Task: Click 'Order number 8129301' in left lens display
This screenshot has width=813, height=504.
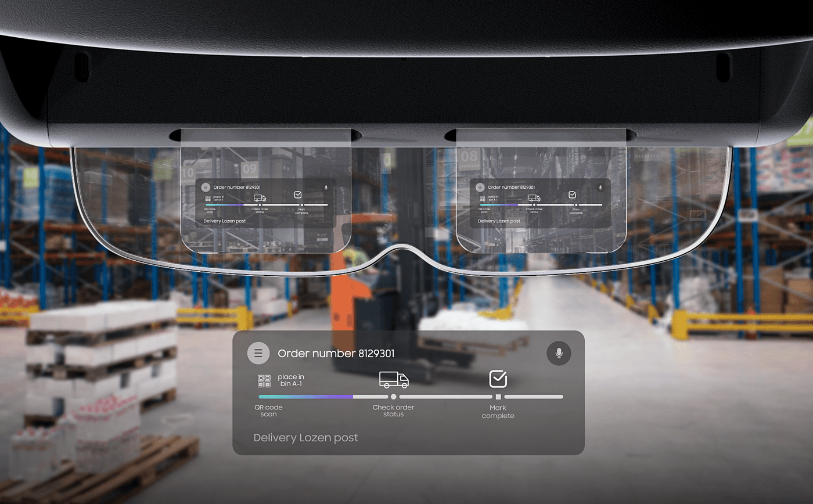Action: (236, 188)
